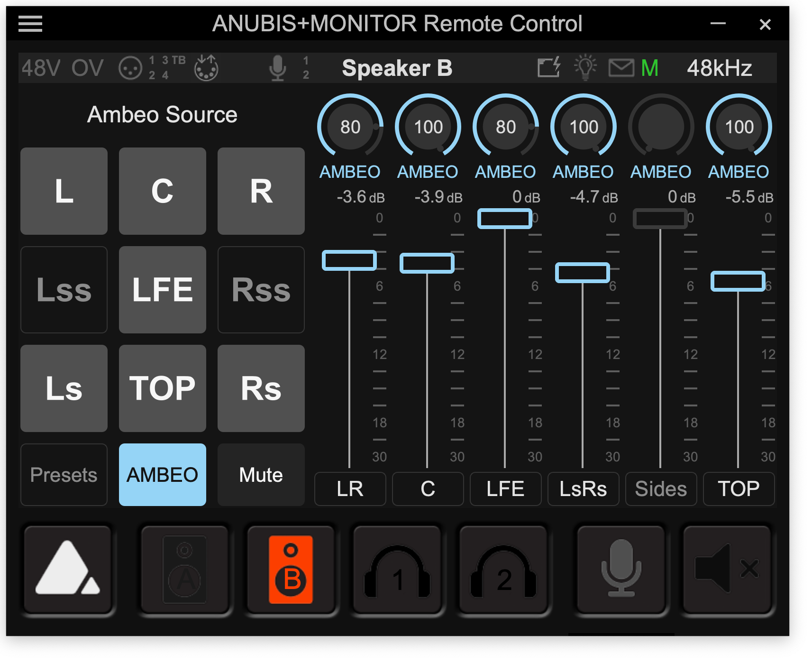Click the battery charging status icon
The width and height of the screenshot is (812, 663).
pos(549,67)
